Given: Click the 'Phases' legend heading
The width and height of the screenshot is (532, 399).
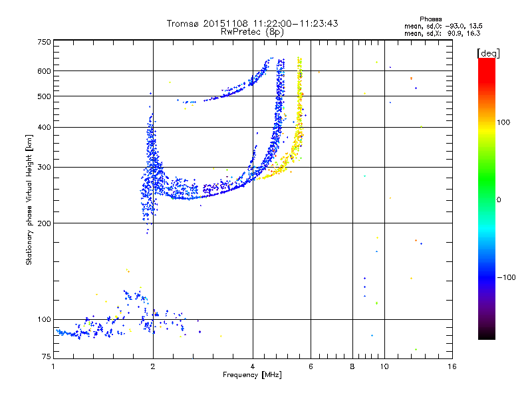Looking at the screenshot, I should coord(430,19).
